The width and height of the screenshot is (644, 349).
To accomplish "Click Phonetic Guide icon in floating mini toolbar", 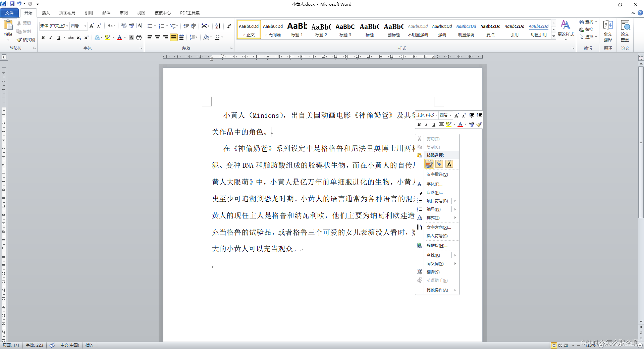I will click(472, 124).
